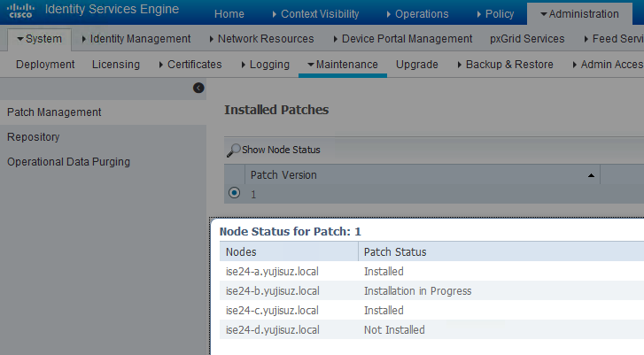The height and width of the screenshot is (355, 644).
Task: Expand the Certificates tab
Action: [x=190, y=65]
